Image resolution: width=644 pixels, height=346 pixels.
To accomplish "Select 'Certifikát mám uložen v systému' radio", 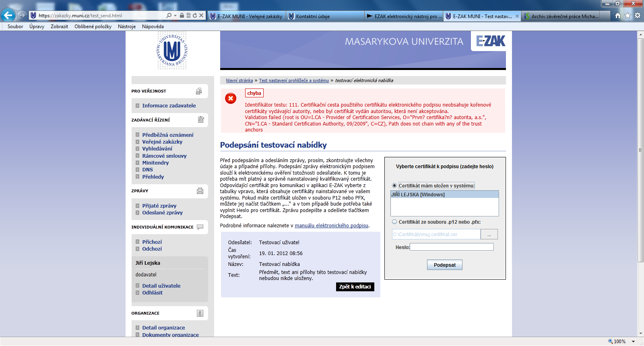I will 394,185.
